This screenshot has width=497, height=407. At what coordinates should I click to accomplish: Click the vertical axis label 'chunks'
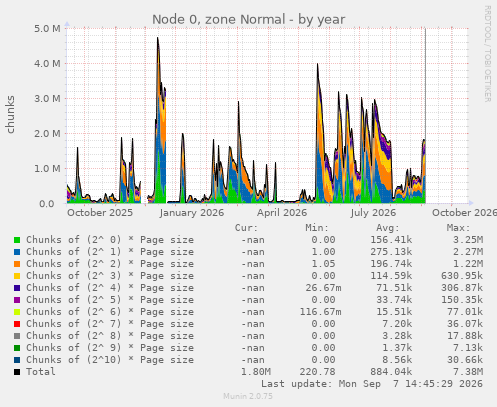tap(10, 115)
